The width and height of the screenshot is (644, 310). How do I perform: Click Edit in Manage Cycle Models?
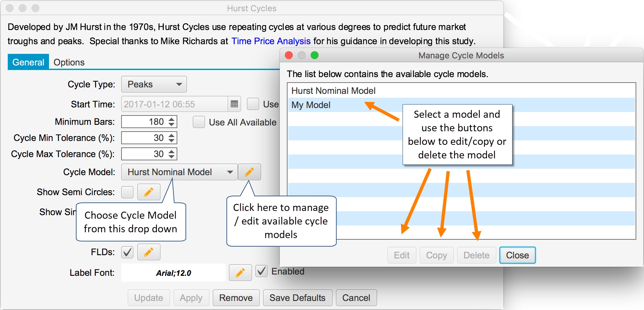pos(402,255)
